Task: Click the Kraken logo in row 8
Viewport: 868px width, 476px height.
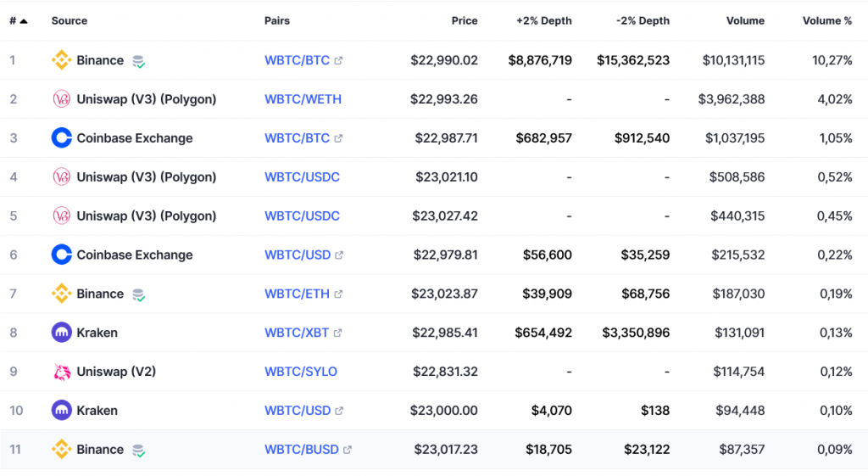Action: pos(61,333)
